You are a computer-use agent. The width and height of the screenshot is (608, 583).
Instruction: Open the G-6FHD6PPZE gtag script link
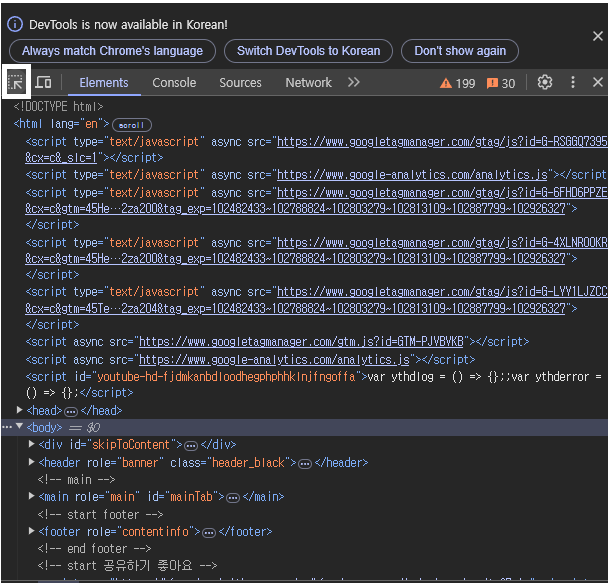pyautogui.click(x=442, y=193)
